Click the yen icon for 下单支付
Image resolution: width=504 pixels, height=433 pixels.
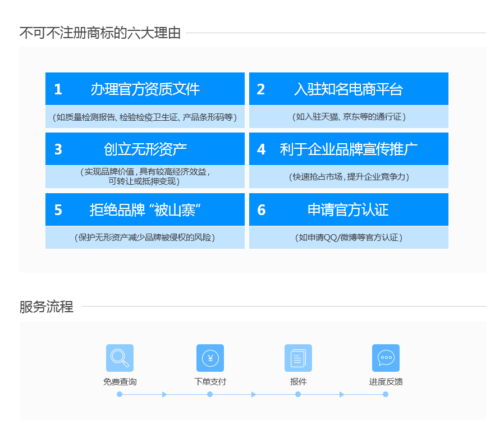(x=210, y=358)
